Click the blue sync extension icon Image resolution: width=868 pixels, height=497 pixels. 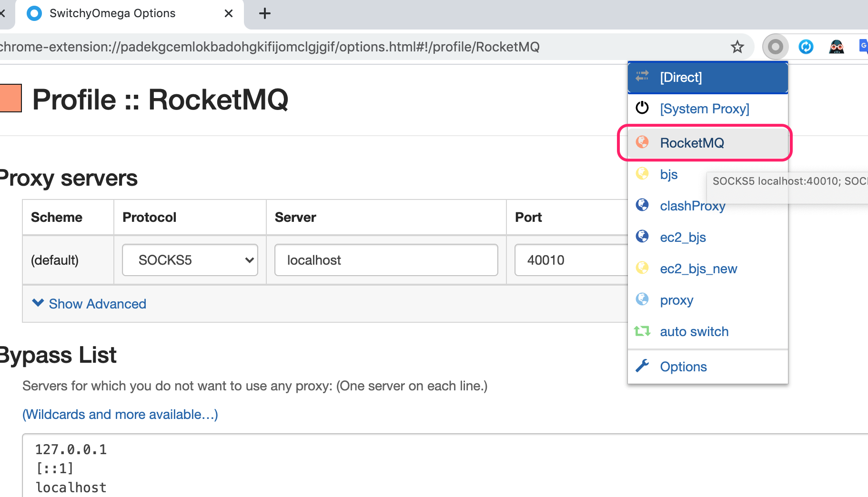(806, 47)
